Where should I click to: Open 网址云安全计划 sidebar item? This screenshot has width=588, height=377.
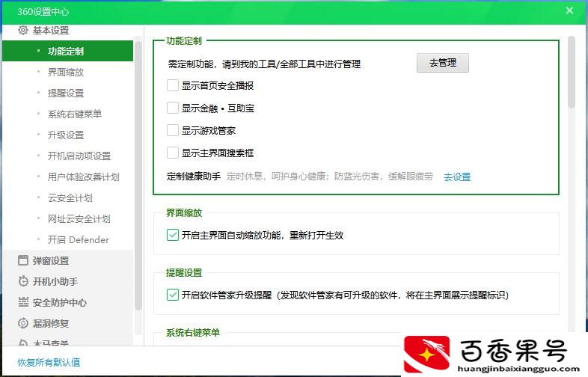79,218
